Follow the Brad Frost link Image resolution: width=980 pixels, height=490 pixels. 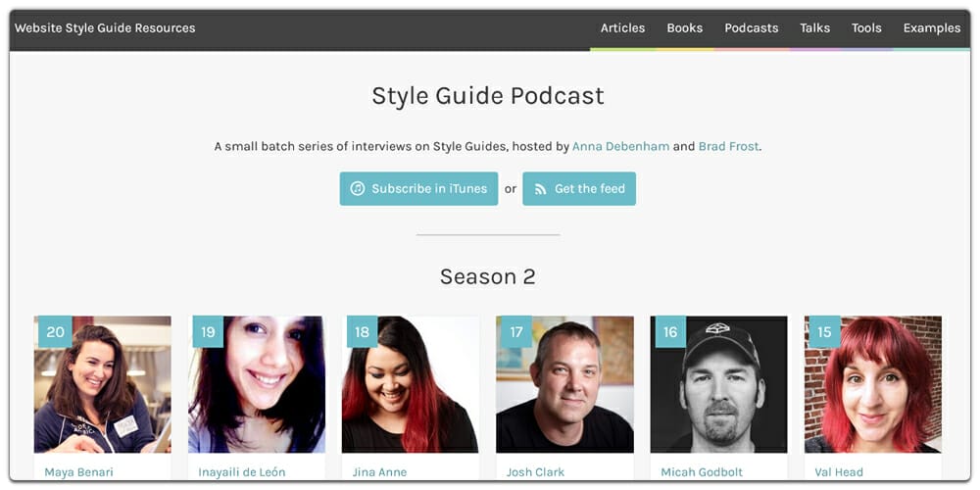[x=728, y=147]
